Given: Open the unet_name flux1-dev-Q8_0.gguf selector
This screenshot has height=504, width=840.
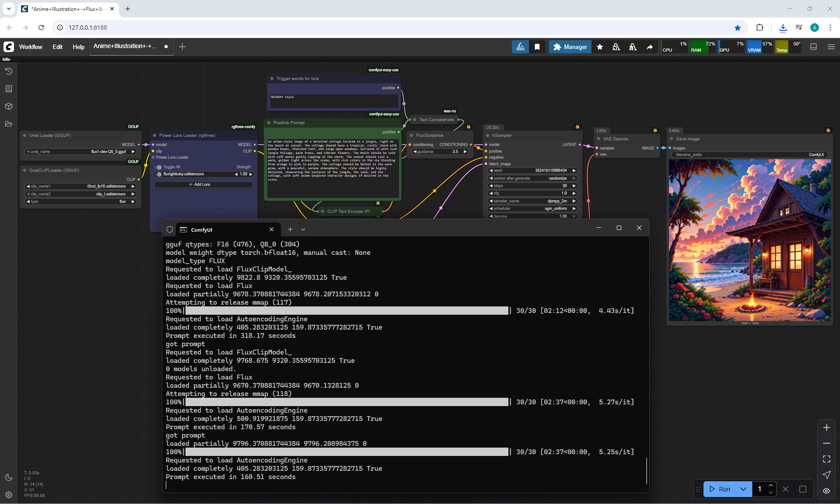Looking at the screenshot, I should pos(81,152).
